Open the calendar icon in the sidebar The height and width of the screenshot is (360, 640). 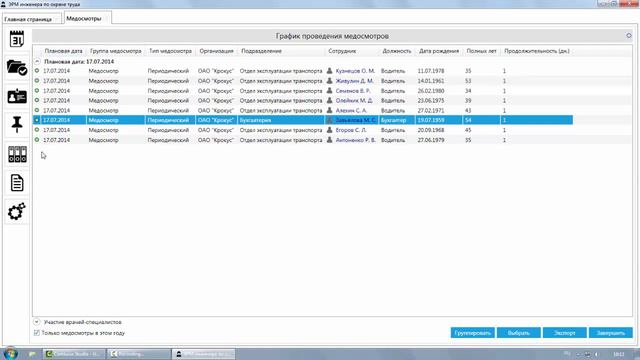coord(17,39)
